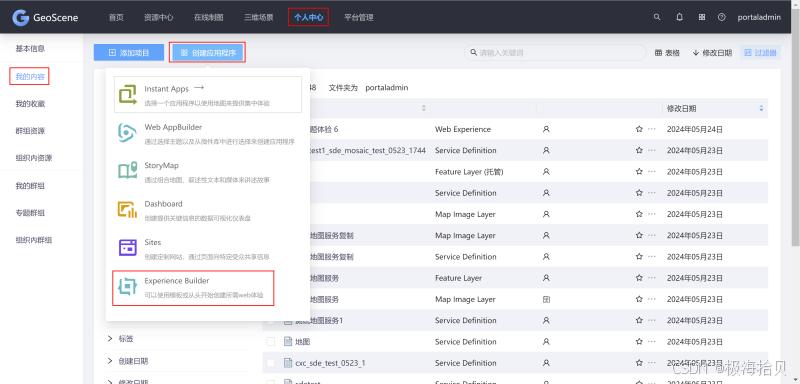Open 专题群组 in the sidebar

coord(30,213)
